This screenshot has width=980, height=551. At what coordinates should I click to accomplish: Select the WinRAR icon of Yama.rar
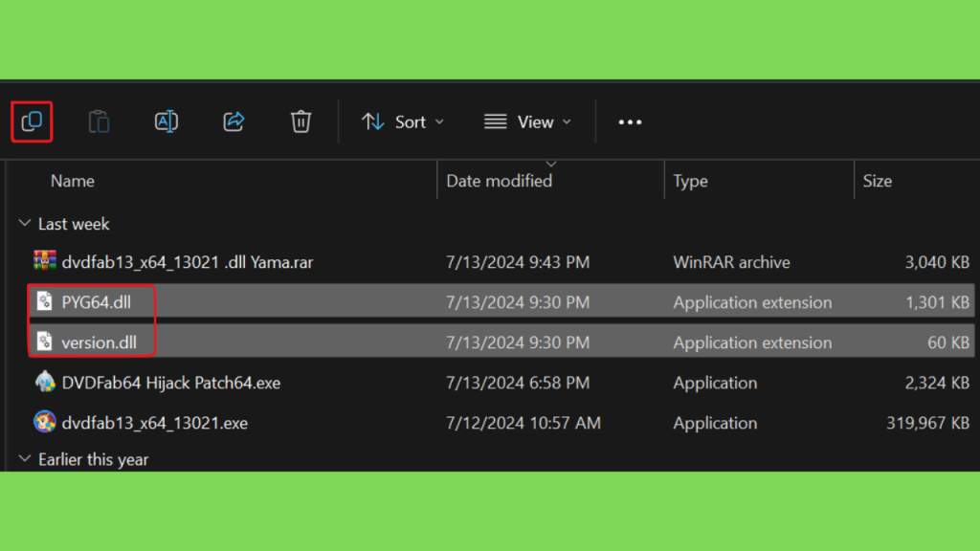tap(44, 260)
